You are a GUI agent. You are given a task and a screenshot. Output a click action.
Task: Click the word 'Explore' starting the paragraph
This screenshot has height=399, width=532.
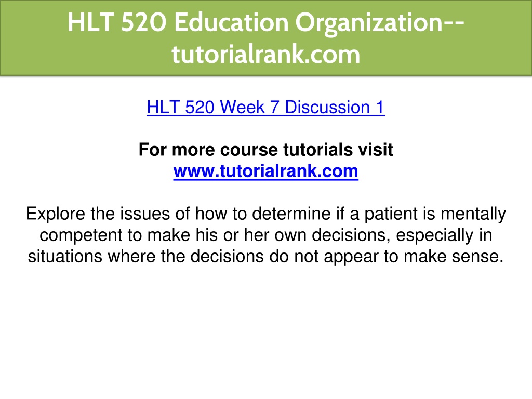tap(55, 214)
